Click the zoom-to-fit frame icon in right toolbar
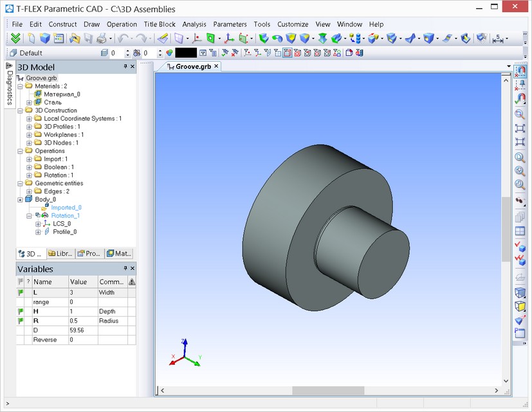The image size is (532, 412). pyautogui.click(x=520, y=129)
